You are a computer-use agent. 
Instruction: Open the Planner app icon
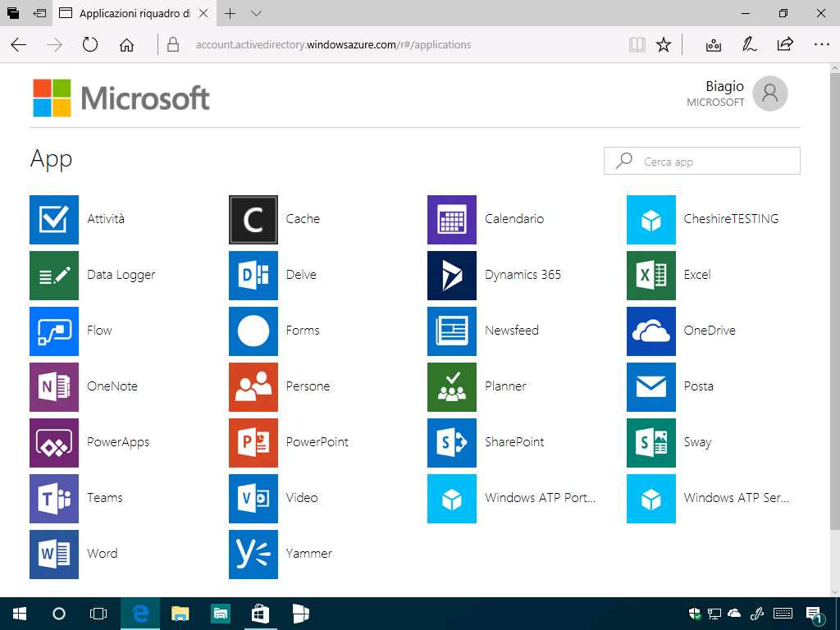452,387
